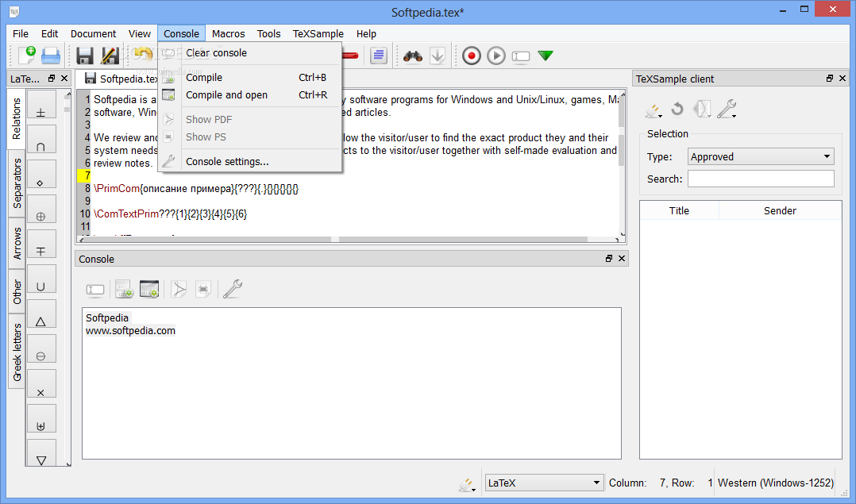The height and width of the screenshot is (504, 856).
Task: Insert the small diamond symbol
Action: [41, 174]
